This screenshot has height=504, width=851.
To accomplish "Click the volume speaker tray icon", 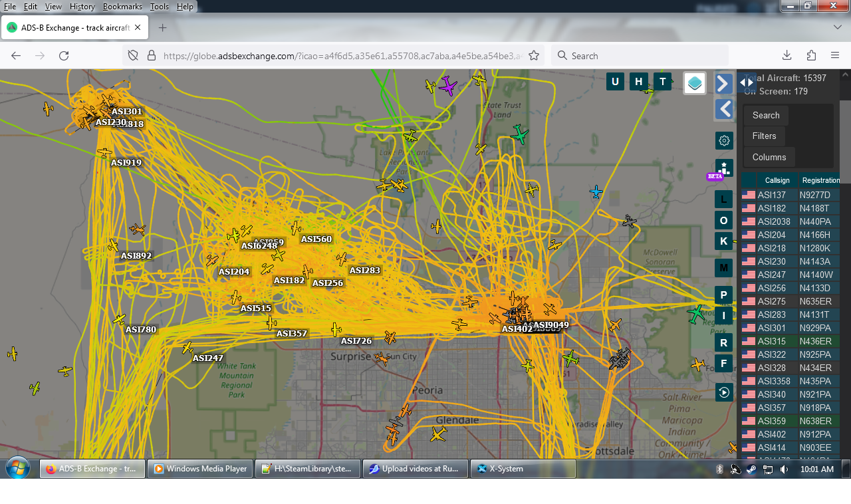I will (785, 469).
